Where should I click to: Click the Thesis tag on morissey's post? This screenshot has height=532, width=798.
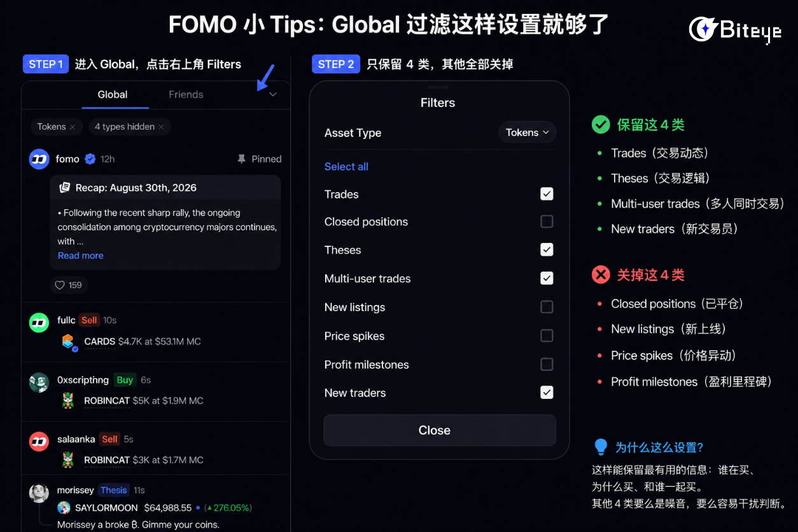pyautogui.click(x=113, y=490)
